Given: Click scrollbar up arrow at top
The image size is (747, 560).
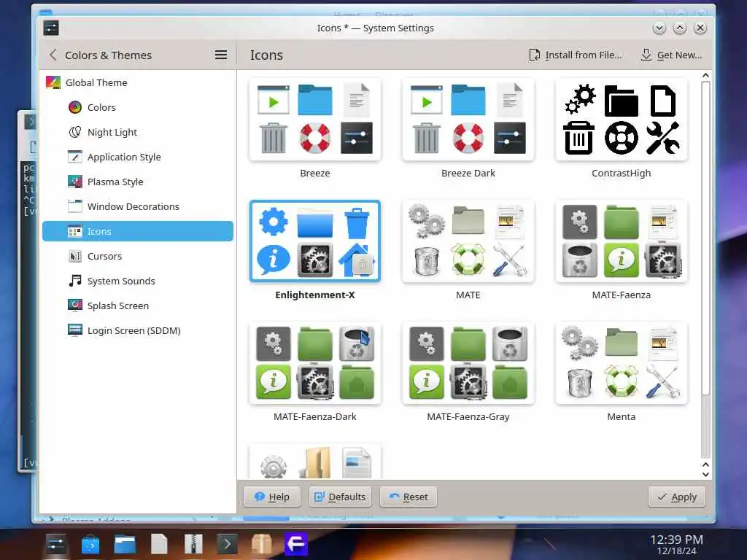Looking at the screenshot, I should coord(705,75).
